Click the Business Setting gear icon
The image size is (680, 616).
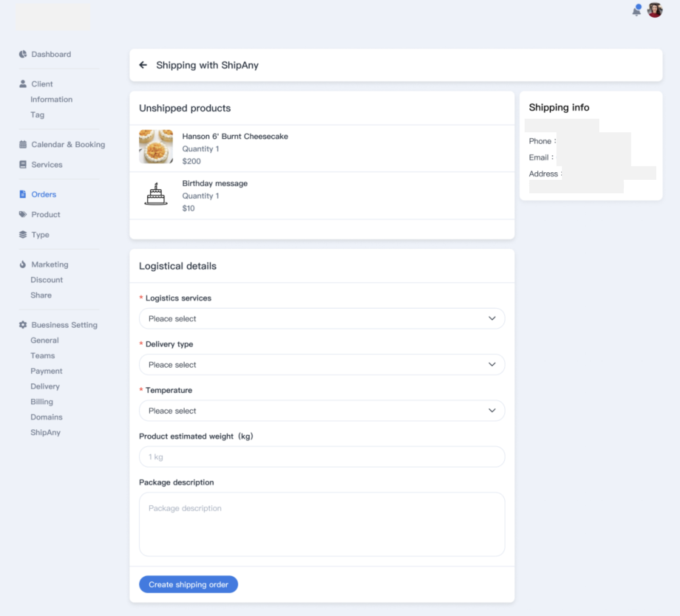coord(23,325)
